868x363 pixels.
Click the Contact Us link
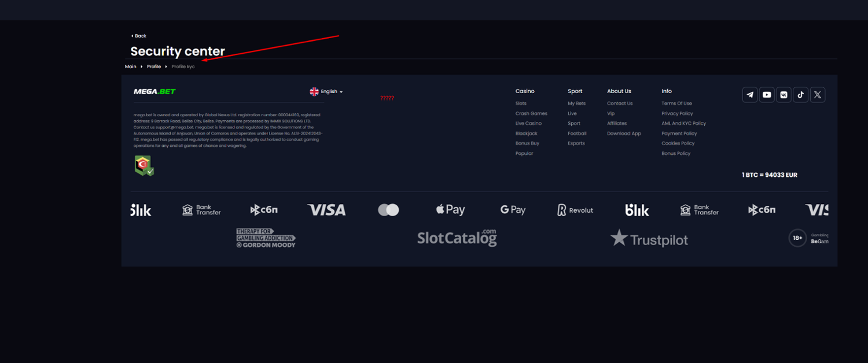point(620,103)
